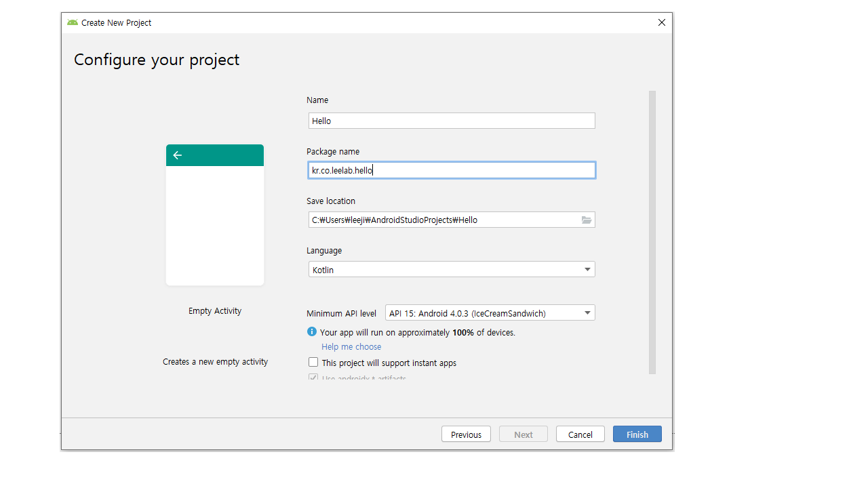Click into the Package name text field
The height and width of the screenshot is (488, 868).
pyautogui.click(x=452, y=170)
